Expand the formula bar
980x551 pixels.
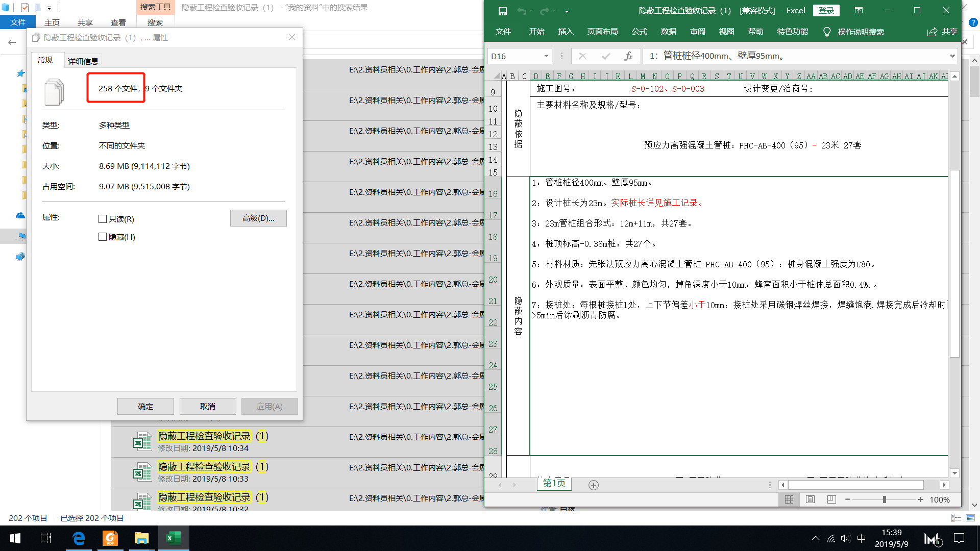pos(952,56)
